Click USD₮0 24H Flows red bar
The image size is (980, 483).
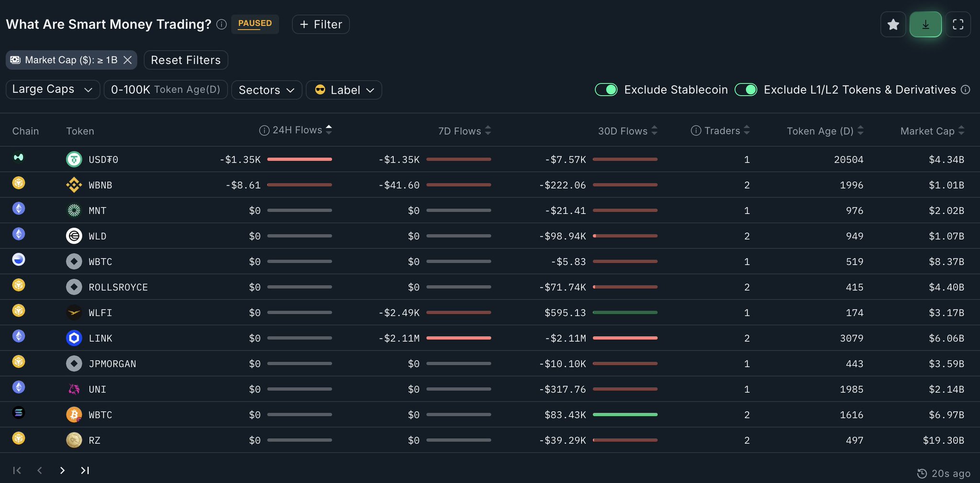point(299,159)
